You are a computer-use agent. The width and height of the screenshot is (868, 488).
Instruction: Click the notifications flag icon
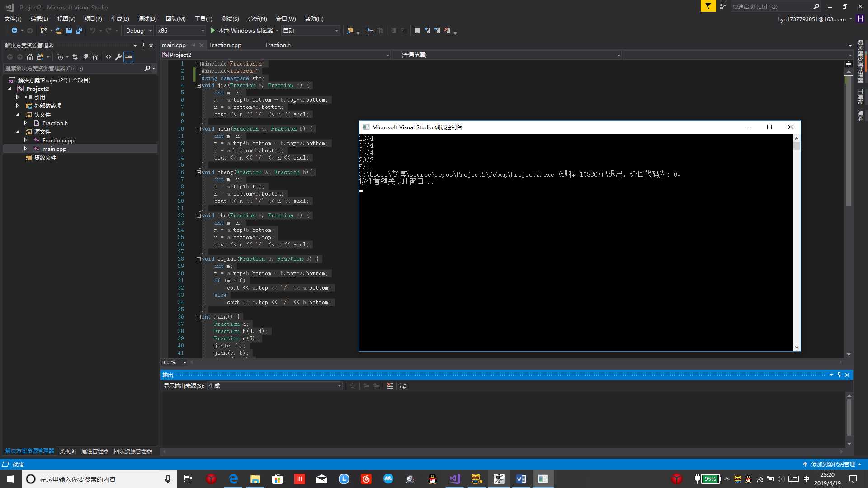point(708,6)
